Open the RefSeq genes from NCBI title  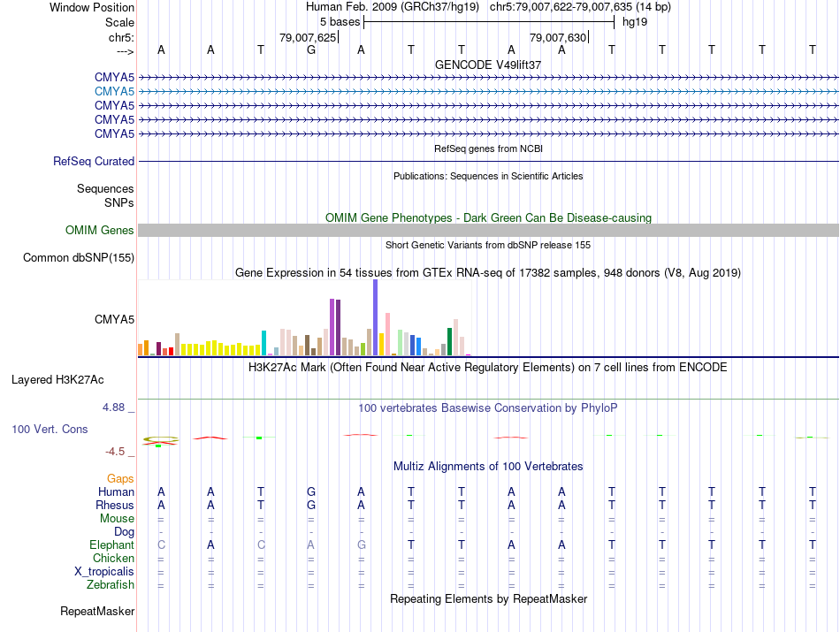[x=488, y=148]
